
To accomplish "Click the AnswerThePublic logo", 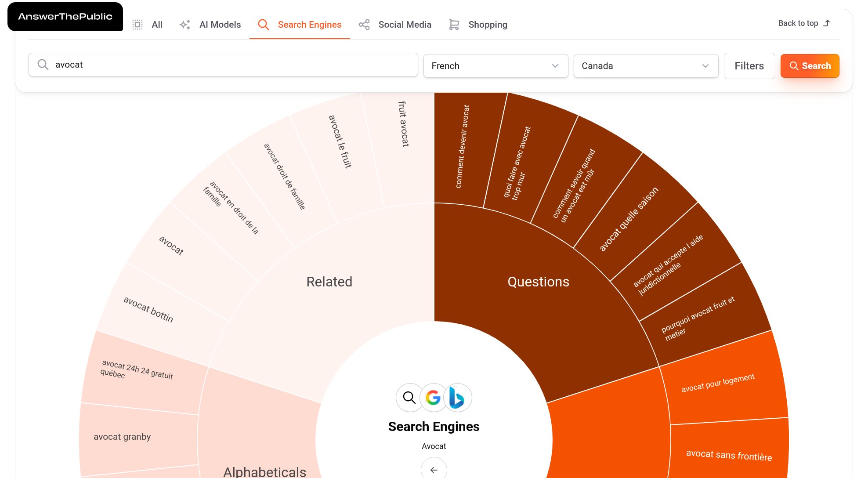I will (65, 17).
